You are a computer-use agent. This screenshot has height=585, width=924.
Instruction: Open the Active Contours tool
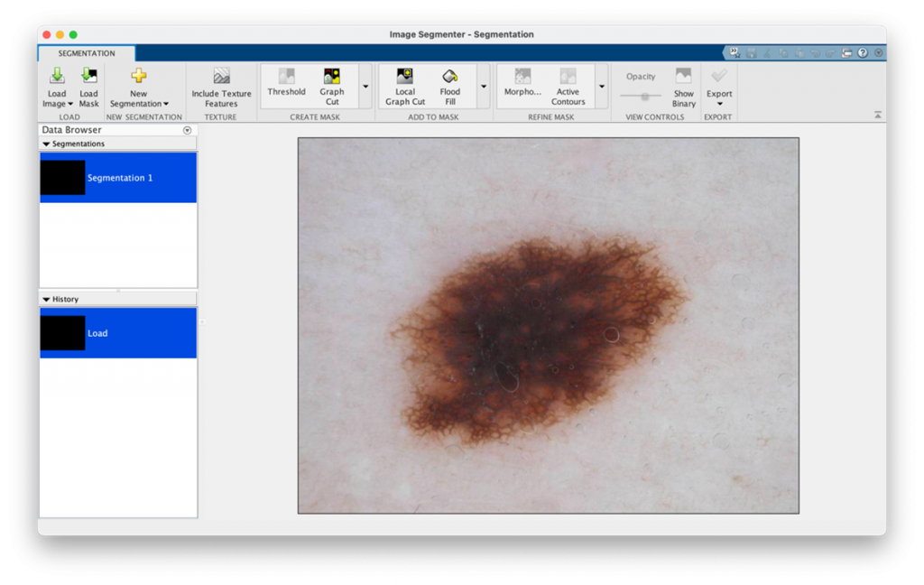coord(568,77)
